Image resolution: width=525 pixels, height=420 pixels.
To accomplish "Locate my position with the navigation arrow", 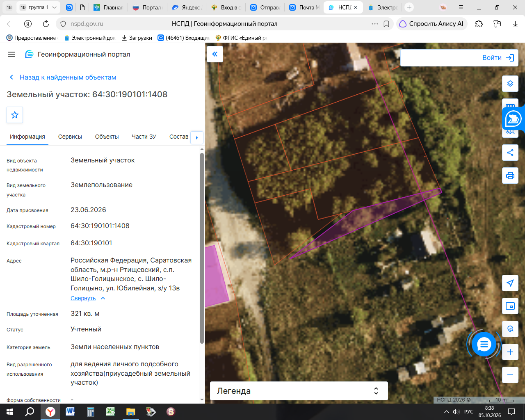I will tap(510, 283).
